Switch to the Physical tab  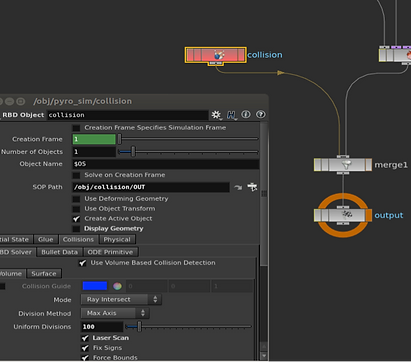point(117,240)
